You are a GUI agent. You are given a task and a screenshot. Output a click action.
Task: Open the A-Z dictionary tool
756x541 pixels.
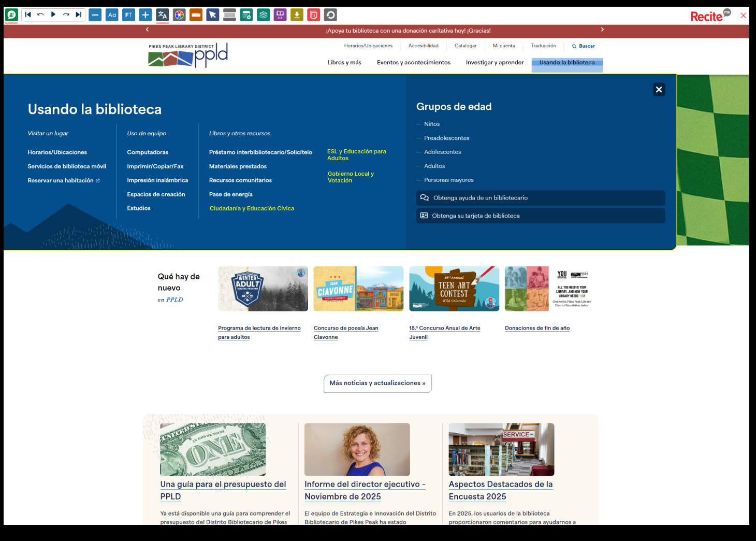point(280,15)
